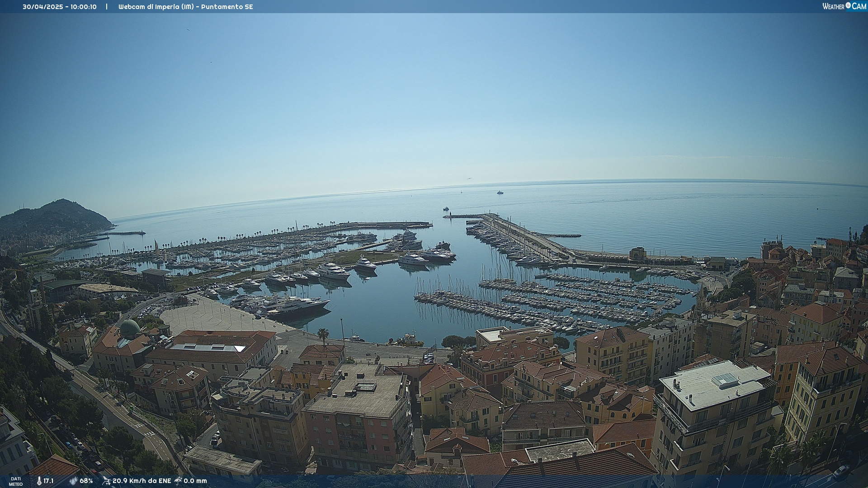Click the thermometer temperature icon
This screenshot has width=868, height=488.
(x=39, y=481)
